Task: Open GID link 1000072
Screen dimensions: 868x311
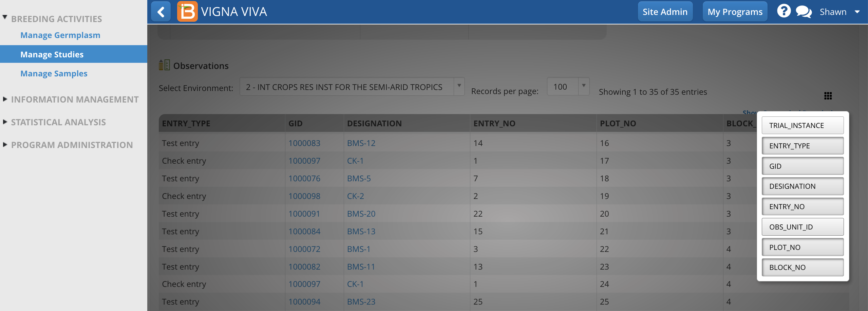Action: coord(304,249)
